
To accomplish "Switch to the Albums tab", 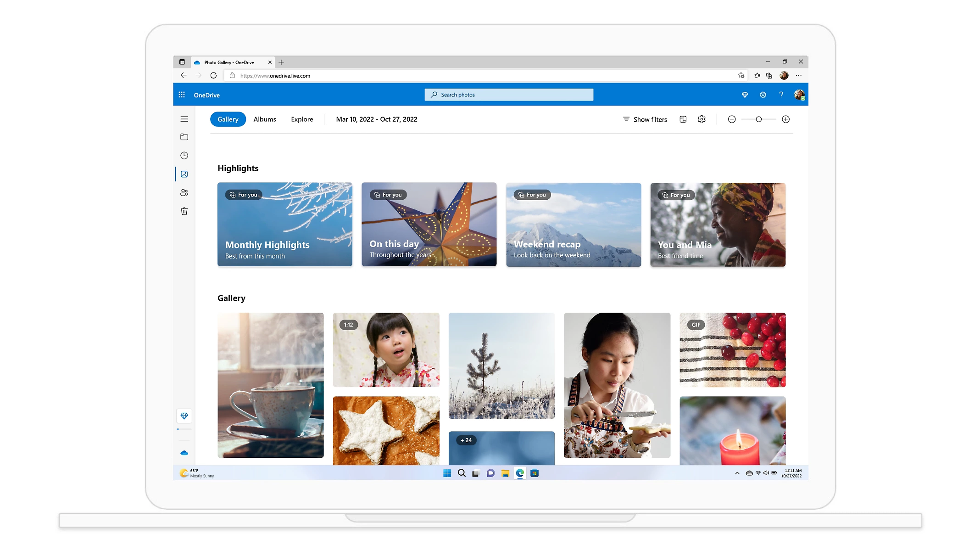I will 265,119.
